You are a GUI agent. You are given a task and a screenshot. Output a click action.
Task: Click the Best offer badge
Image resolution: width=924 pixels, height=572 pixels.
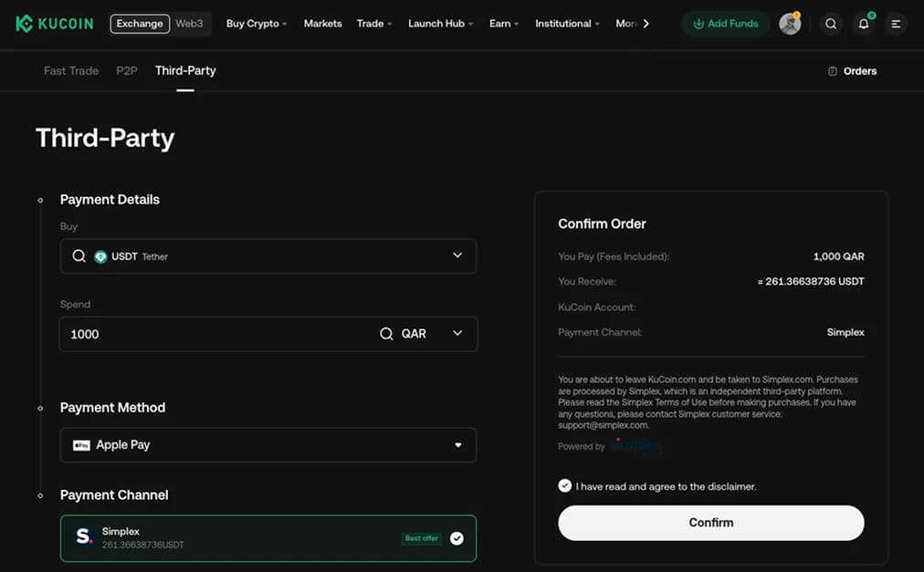coord(421,538)
